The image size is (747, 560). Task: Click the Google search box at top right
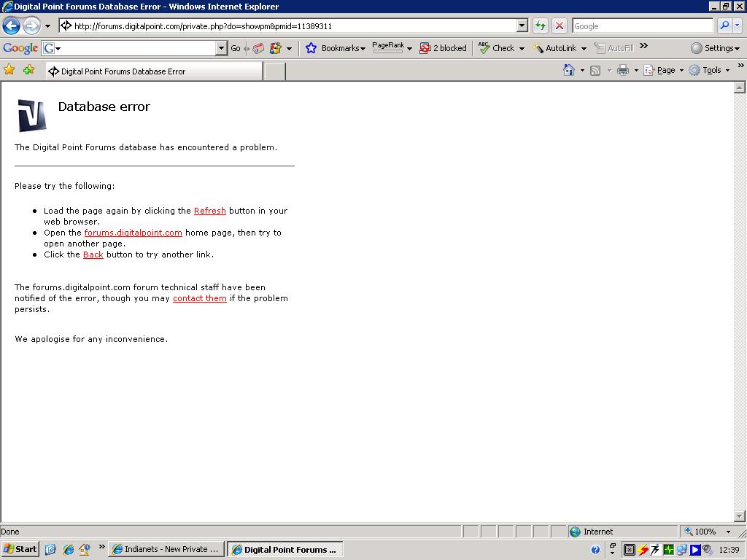click(x=643, y=26)
